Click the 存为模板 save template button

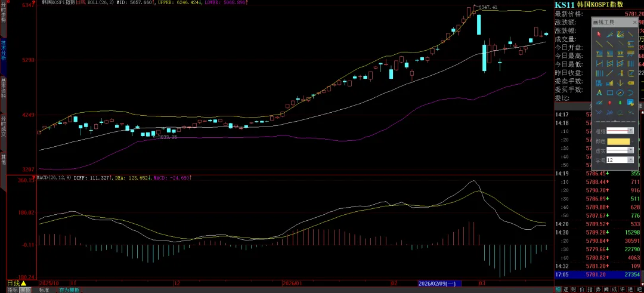point(69,290)
